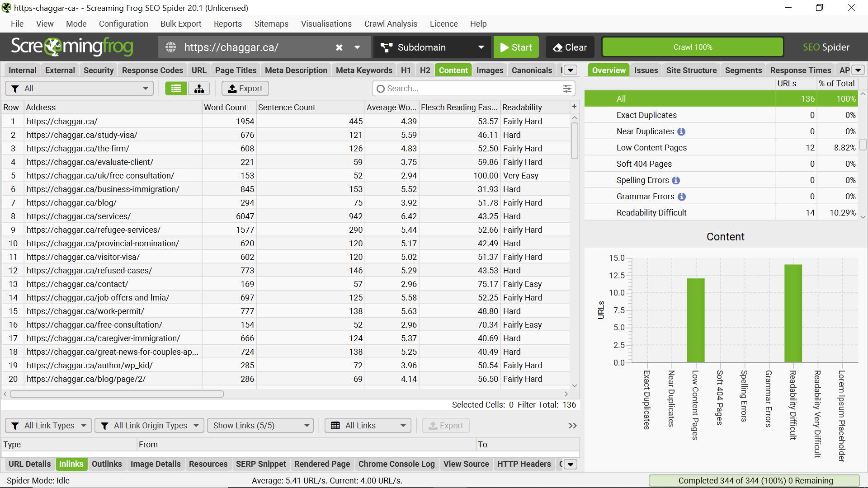The image size is (868, 488).
Task: Open the Crawl Analysis menu
Action: coord(391,24)
